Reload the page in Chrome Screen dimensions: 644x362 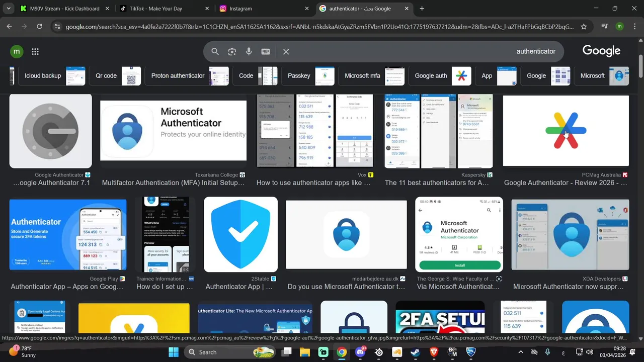pyautogui.click(x=39, y=26)
